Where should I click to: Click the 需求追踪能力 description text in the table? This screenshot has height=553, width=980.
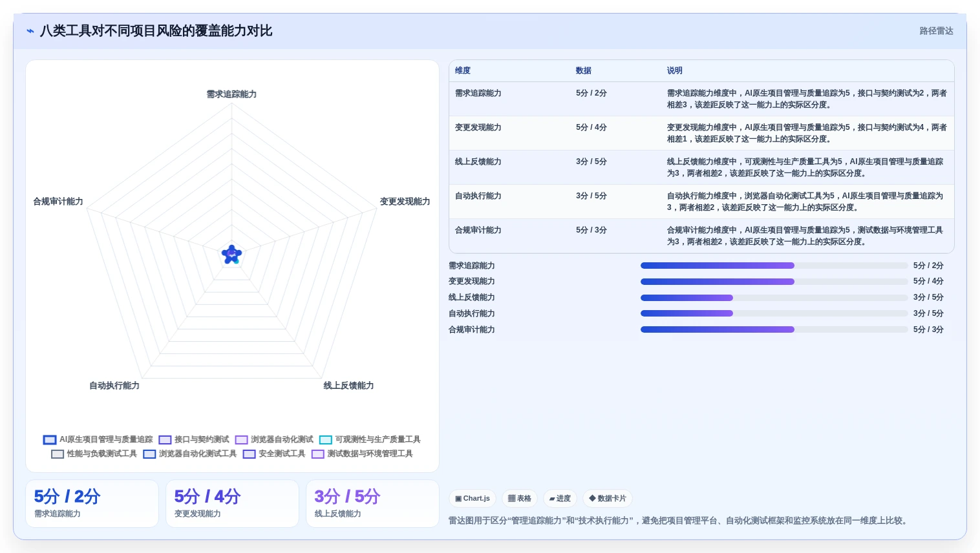[x=807, y=99]
